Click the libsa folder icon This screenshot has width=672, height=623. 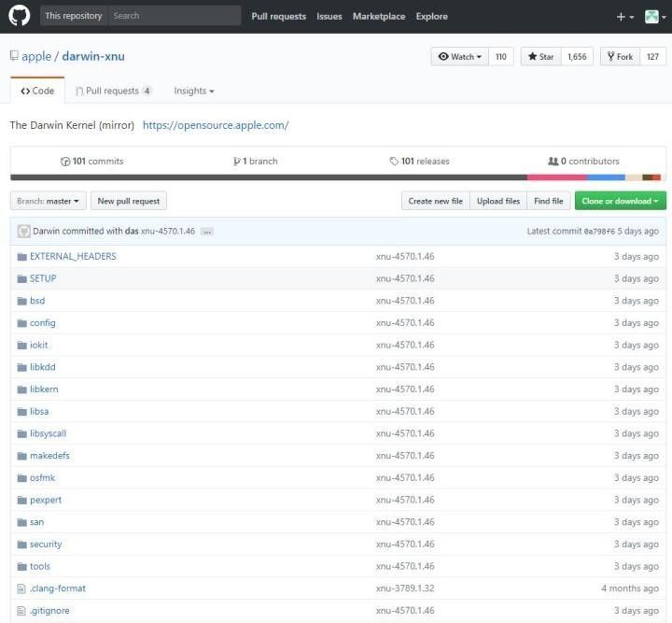pyautogui.click(x=21, y=412)
